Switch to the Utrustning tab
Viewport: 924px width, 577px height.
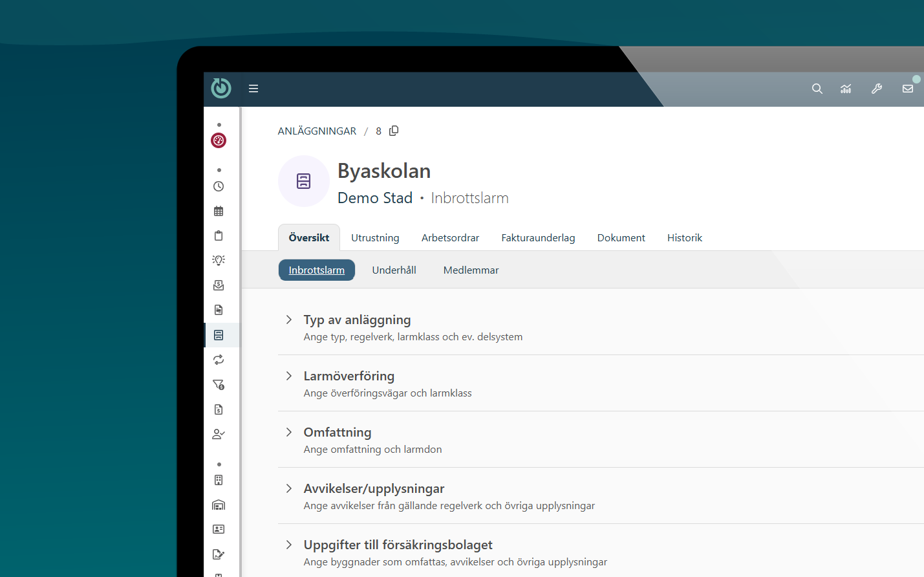(375, 238)
